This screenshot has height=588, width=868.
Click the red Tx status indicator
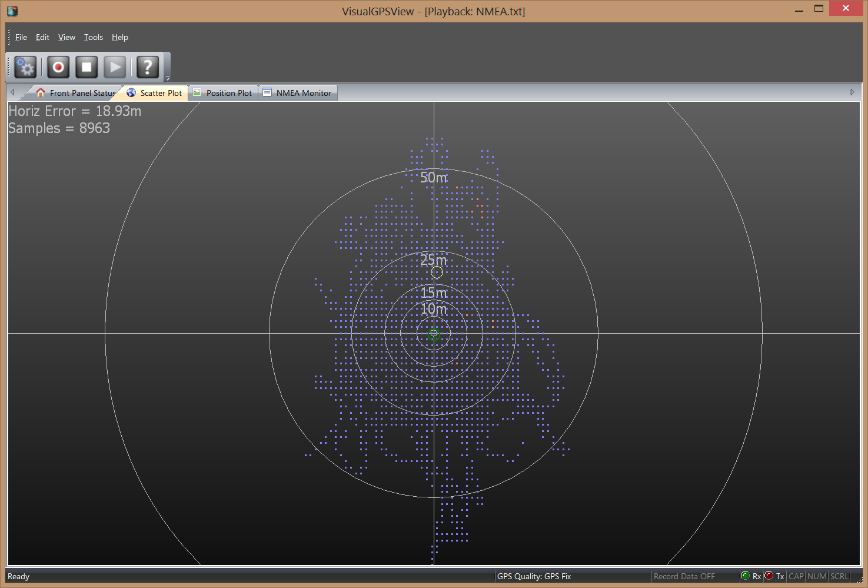[769, 576]
